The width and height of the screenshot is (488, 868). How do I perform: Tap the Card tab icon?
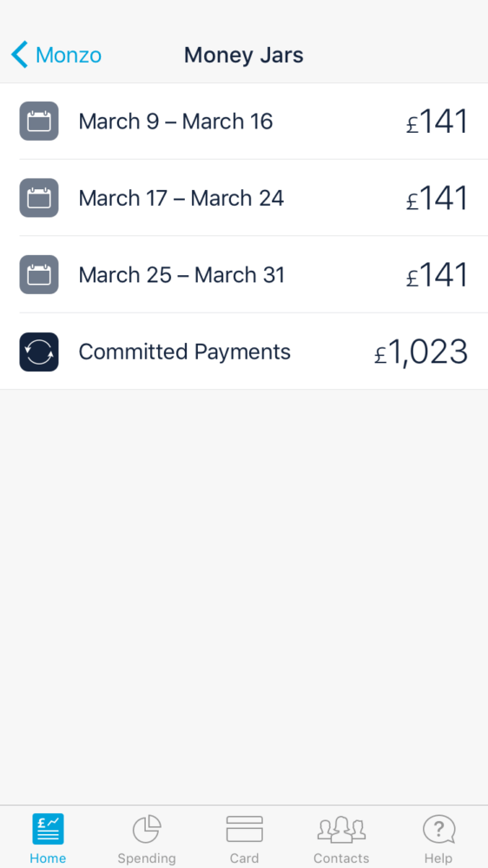click(x=244, y=829)
